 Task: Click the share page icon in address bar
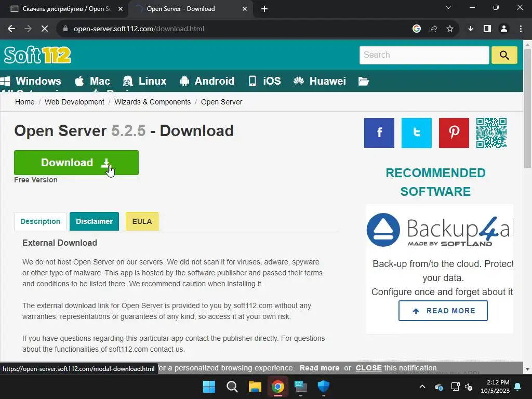pyautogui.click(x=433, y=29)
